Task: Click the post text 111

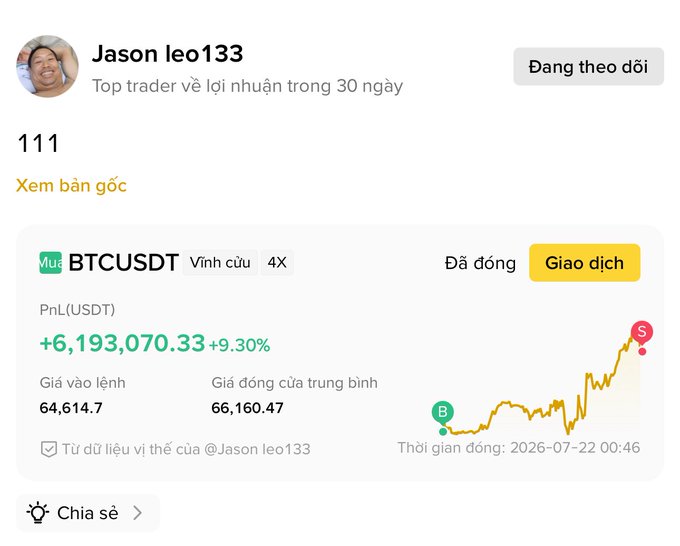Action: (x=38, y=144)
